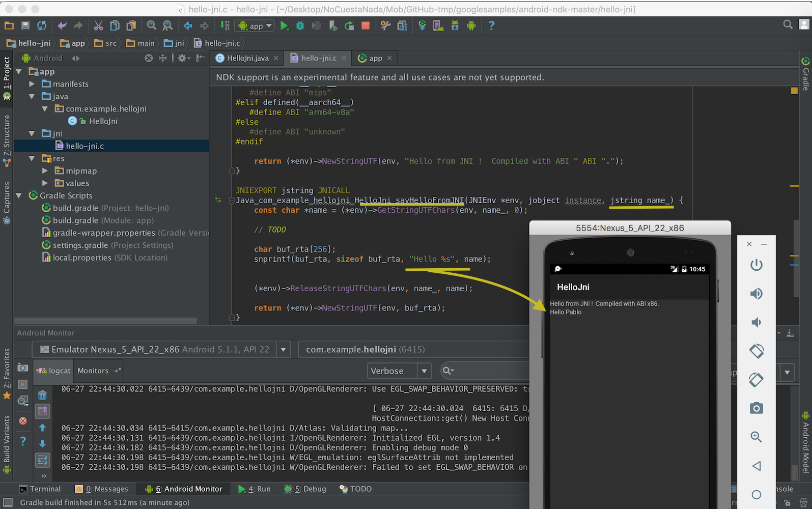Collapse the jni folder node
The height and width of the screenshot is (509, 812).
32,133
